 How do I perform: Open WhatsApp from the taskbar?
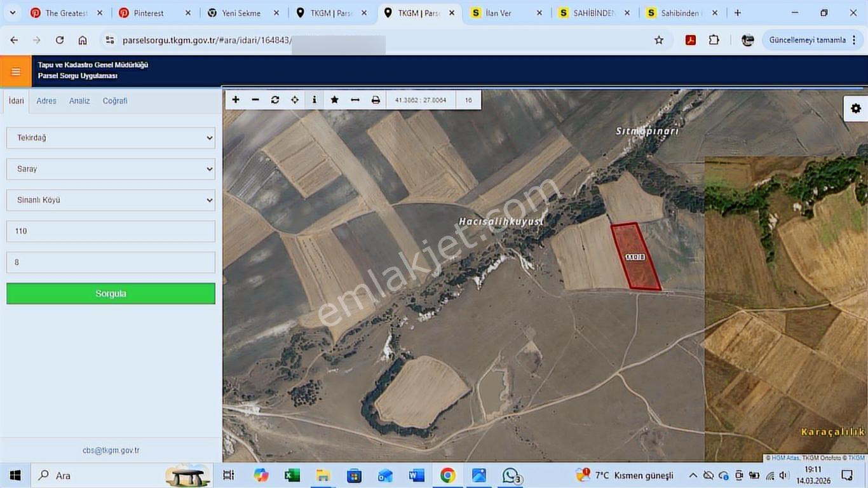[x=511, y=475]
